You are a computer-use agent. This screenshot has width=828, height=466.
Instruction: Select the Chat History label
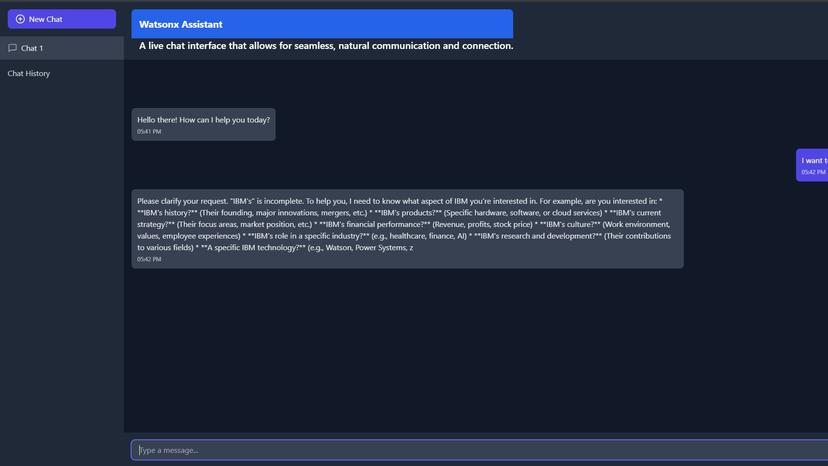pos(29,73)
